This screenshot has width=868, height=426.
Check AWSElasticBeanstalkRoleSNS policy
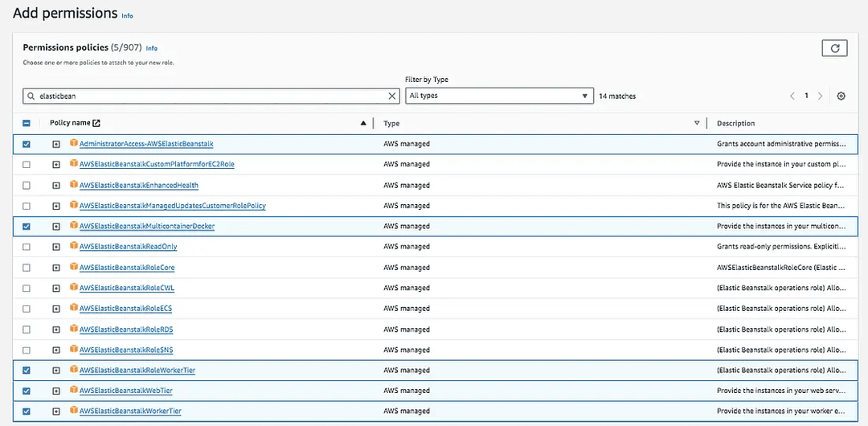coord(27,350)
